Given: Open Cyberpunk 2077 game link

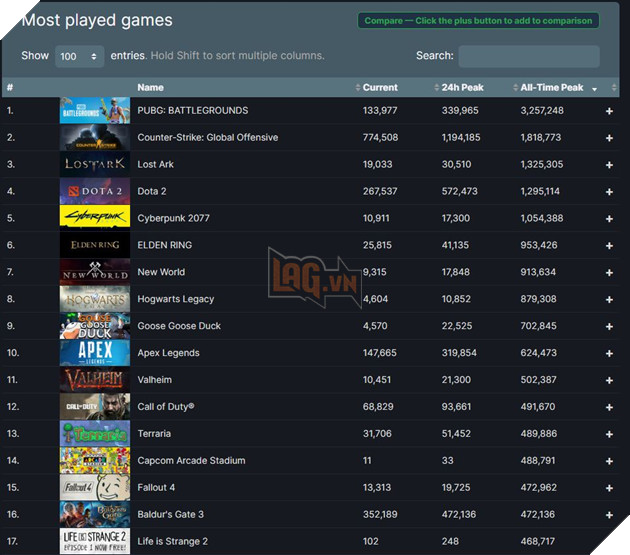Looking at the screenshot, I should click(174, 218).
